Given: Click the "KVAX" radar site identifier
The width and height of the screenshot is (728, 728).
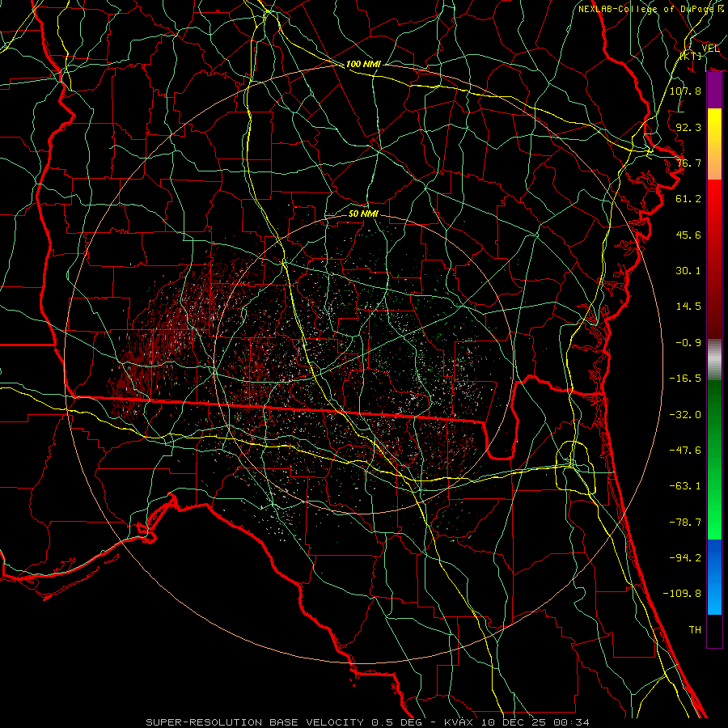Looking at the screenshot, I should click(x=459, y=722).
